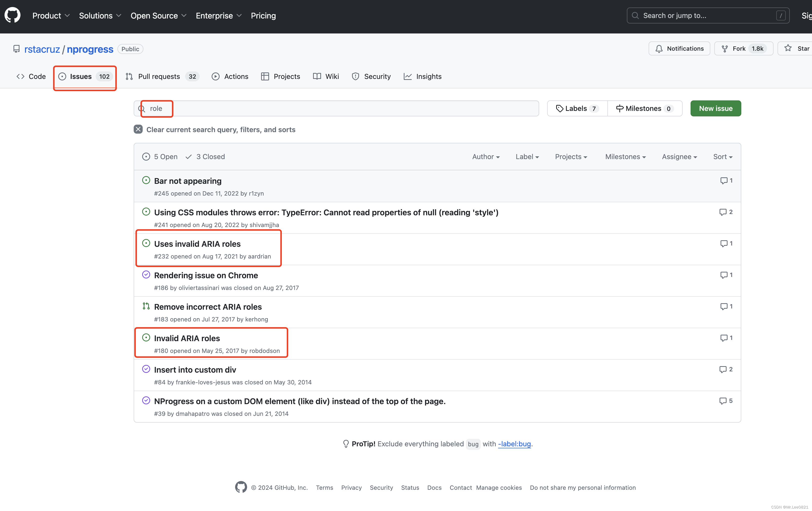This screenshot has height=511, width=812.
Task: Click comment bubble on NProgress custom DOM issue
Action: [723, 401]
